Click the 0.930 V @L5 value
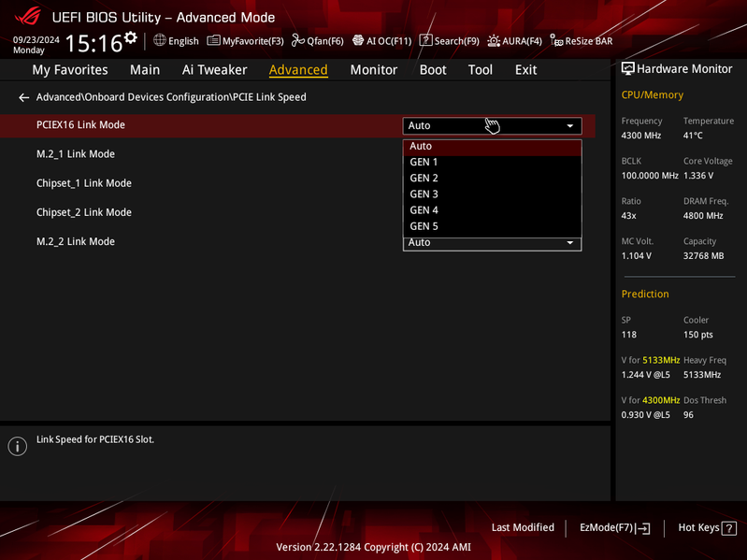The image size is (747, 560). pyautogui.click(x=645, y=415)
